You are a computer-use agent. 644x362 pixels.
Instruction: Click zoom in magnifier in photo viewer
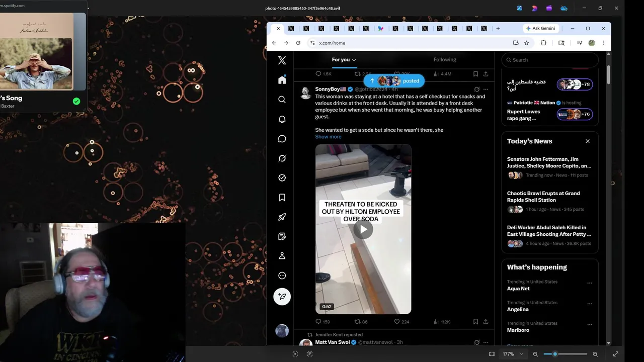click(x=595, y=354)
